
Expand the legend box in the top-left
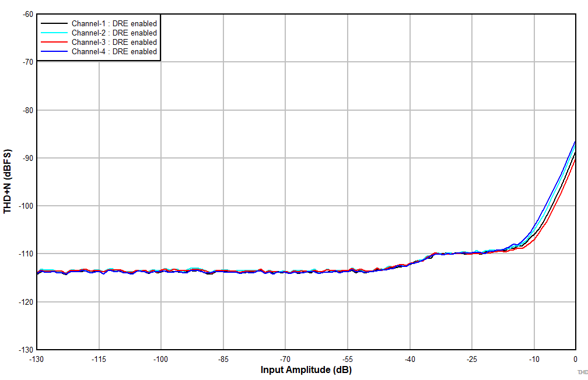pos(99,37)
